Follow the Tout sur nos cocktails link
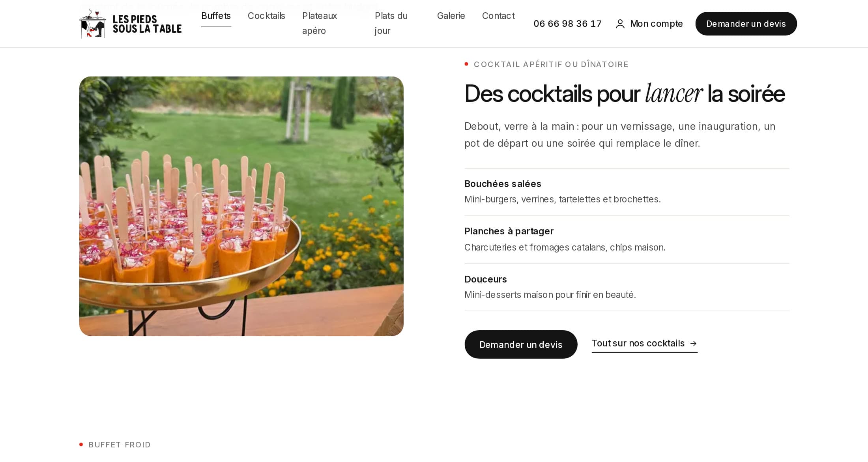868x462 pixels. tap(644, 344)
